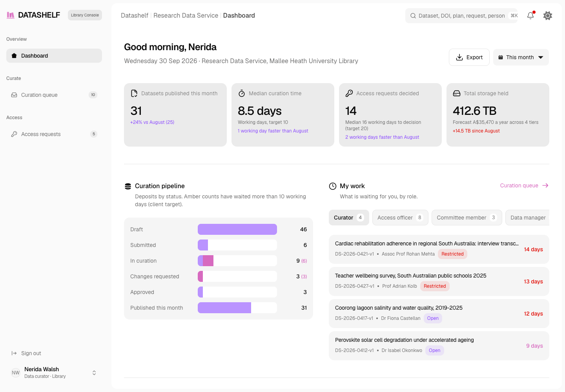Switch to the Committee member tab
The height and width of the screenshot is (392, 565).
point(467,218)
